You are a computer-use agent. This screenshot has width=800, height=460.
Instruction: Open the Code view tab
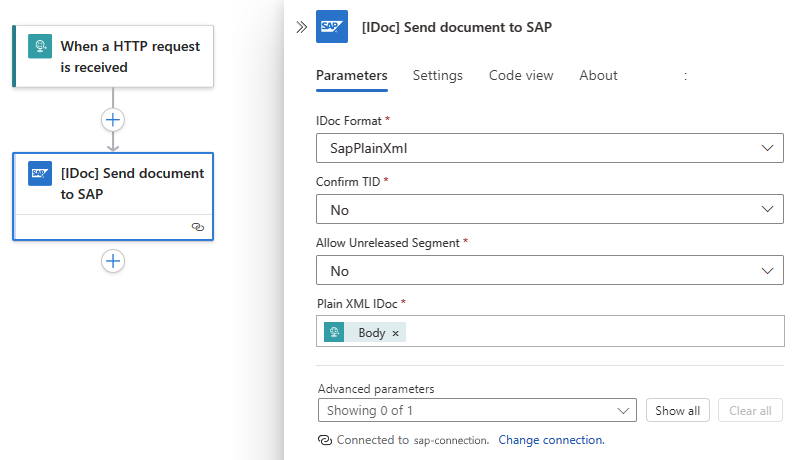coord(521,76)
